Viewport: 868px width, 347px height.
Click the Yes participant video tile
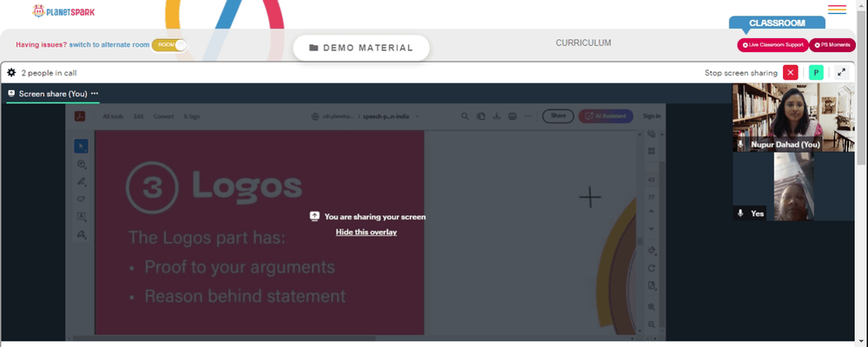tap(793, 187)
